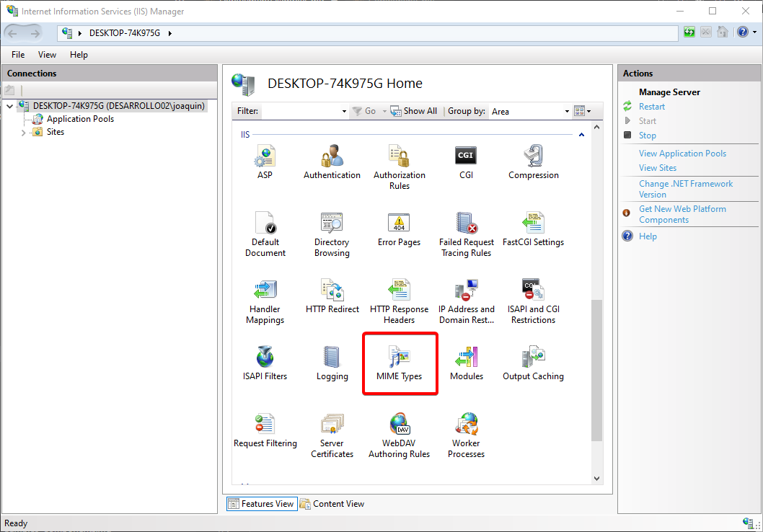Click View Sites link
Screen dimensions: 763x532
coord(658,168)
